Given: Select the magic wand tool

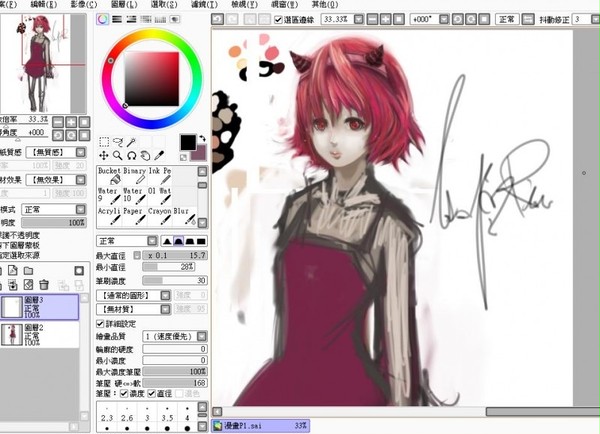Looking at the screenshot, I should (x=132, y=142).
